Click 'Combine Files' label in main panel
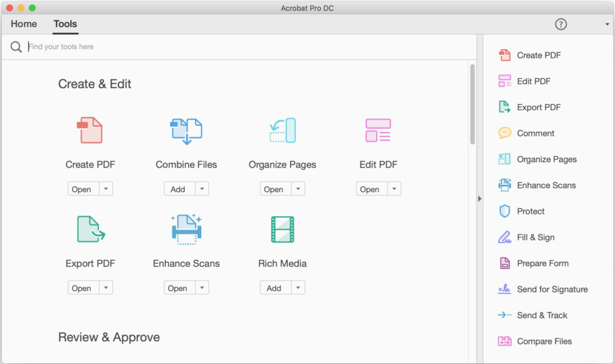The image size is (615, 364). 186,165
